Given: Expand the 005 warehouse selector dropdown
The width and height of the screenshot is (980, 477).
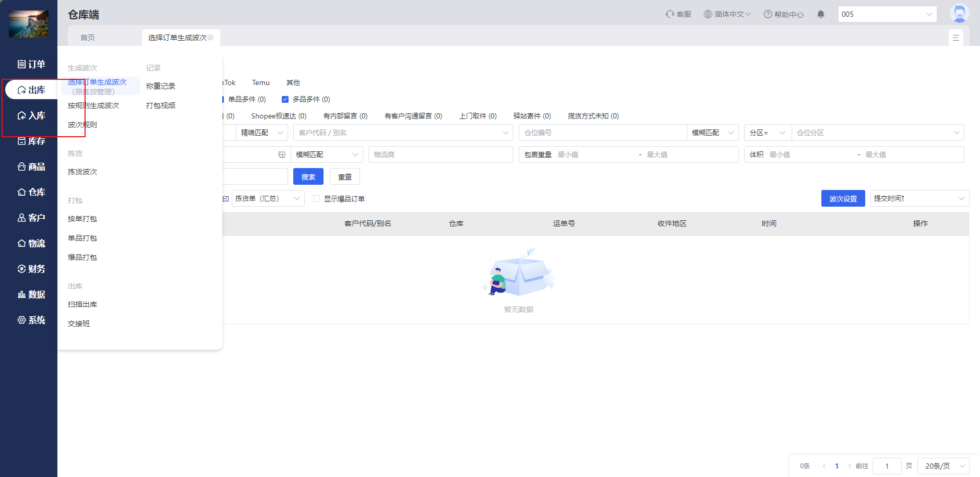Looking at the screenshot, I should click(x=887, y=14).
